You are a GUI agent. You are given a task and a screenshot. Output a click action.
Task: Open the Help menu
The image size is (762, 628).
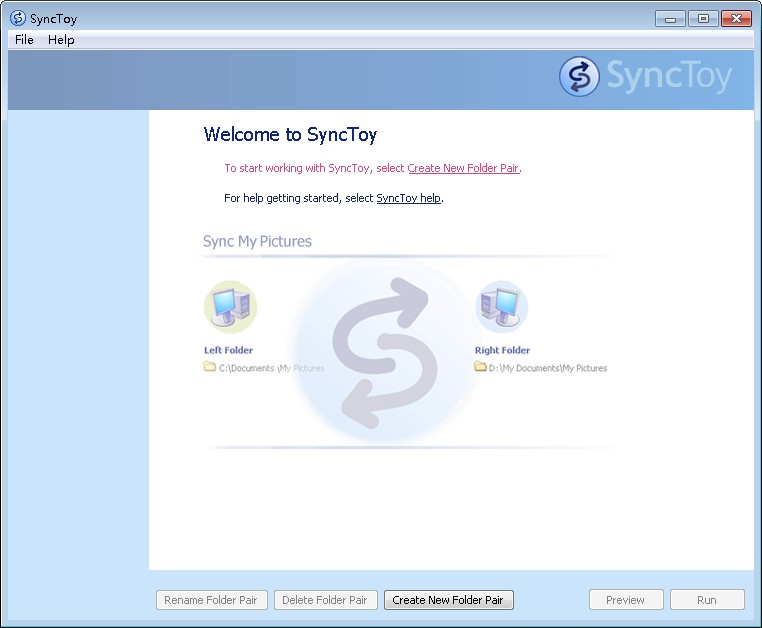tap(61, 40)
